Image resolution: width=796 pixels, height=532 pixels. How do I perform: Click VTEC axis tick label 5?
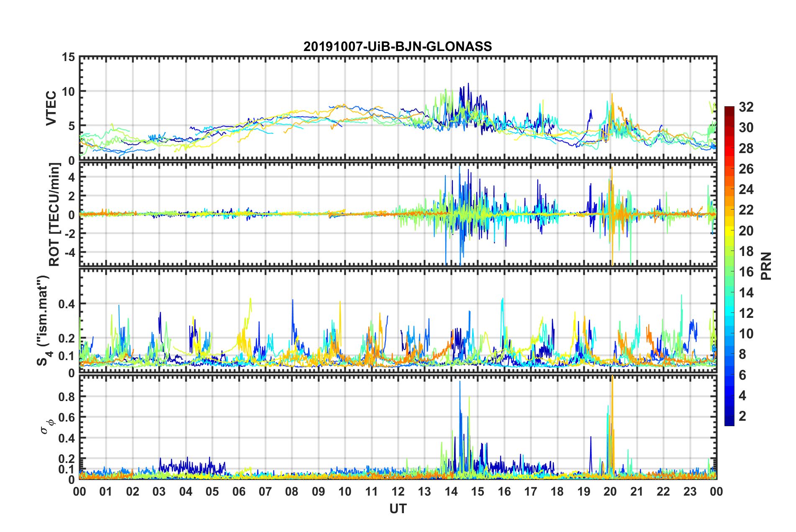[71, 126]
